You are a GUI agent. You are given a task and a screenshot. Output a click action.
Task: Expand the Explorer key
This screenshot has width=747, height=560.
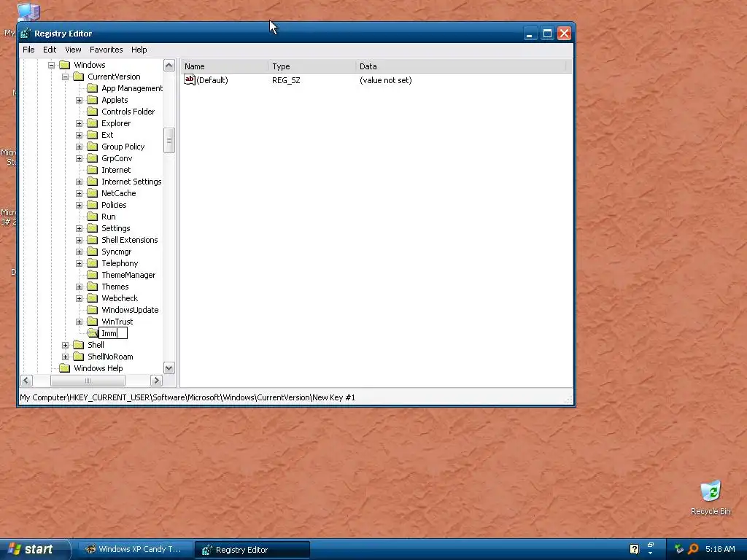[x=79, y=123]
